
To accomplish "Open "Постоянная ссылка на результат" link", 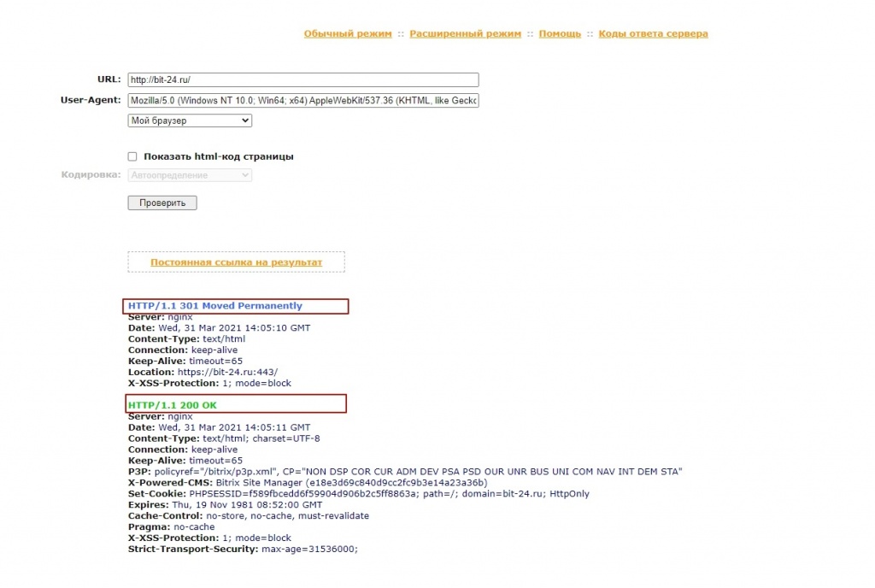I will pyautogui.click(x=236, y=262).
